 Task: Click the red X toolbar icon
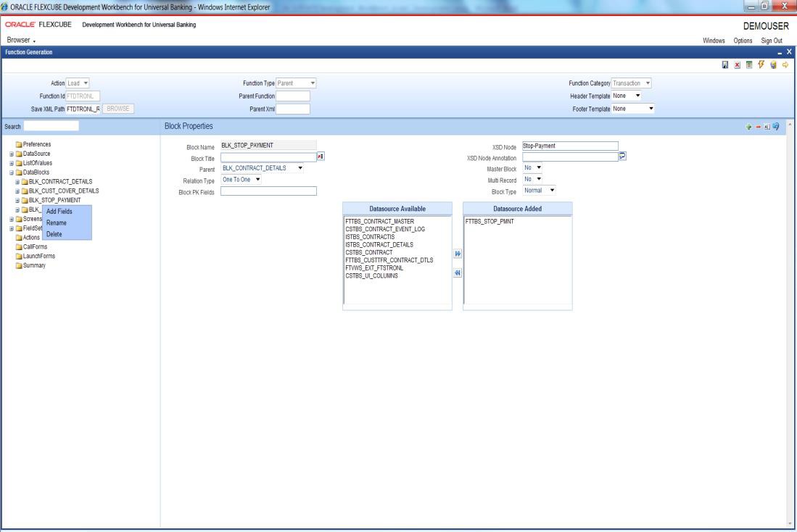737,65
